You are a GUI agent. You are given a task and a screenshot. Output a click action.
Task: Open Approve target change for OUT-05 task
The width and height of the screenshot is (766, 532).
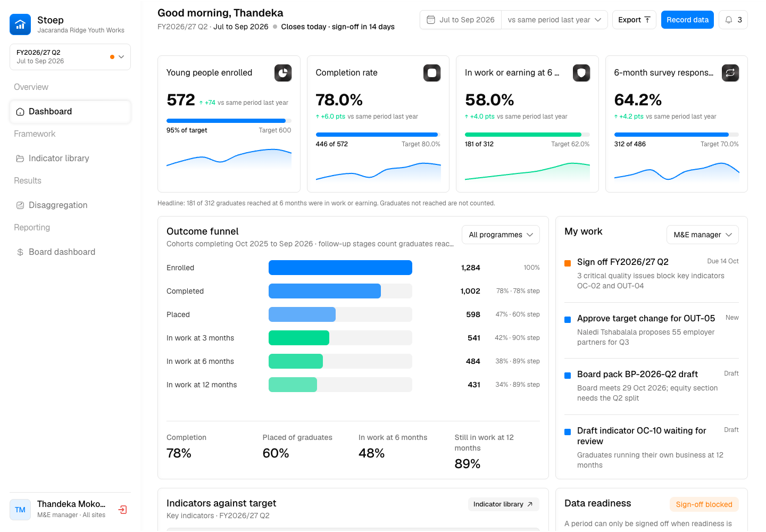[x=652, y=330]
